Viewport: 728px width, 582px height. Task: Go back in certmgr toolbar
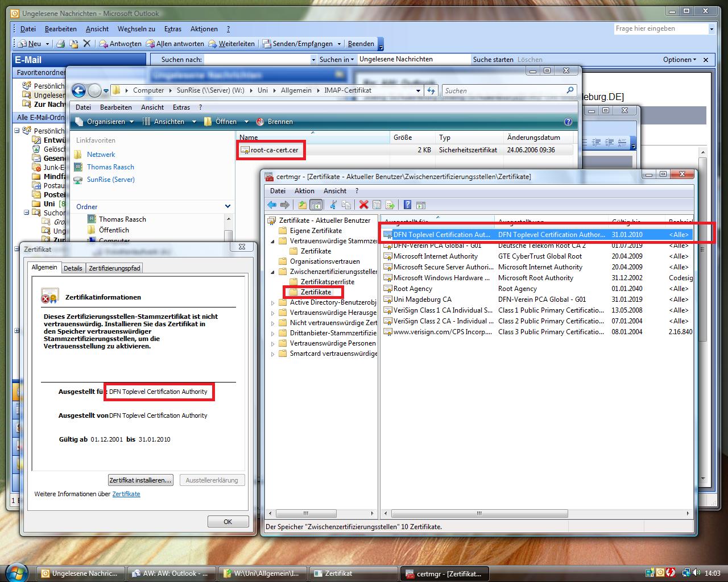(x=272, y=205)
